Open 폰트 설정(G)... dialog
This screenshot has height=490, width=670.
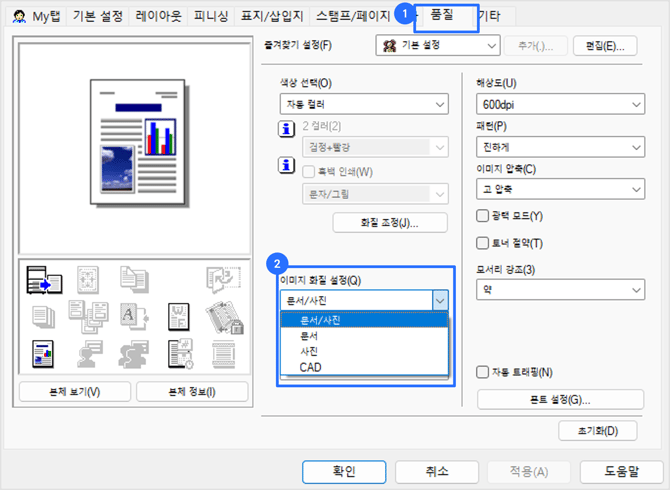[560, 399]
